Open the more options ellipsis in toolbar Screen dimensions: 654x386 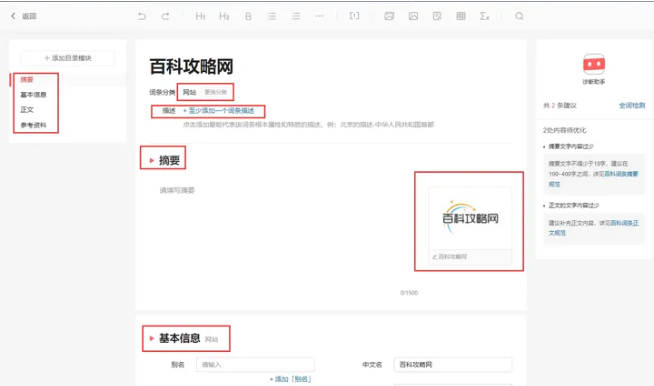click(319, 16)
